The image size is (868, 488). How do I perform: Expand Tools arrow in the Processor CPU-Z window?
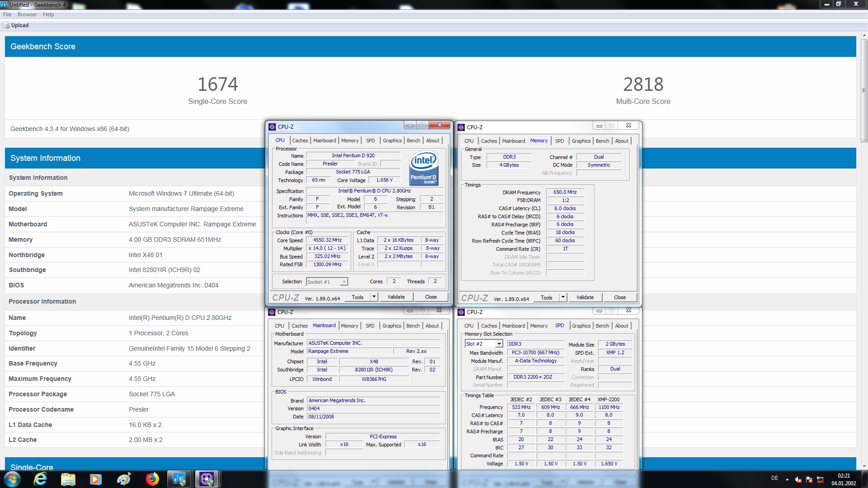click(x=374, y=297)
